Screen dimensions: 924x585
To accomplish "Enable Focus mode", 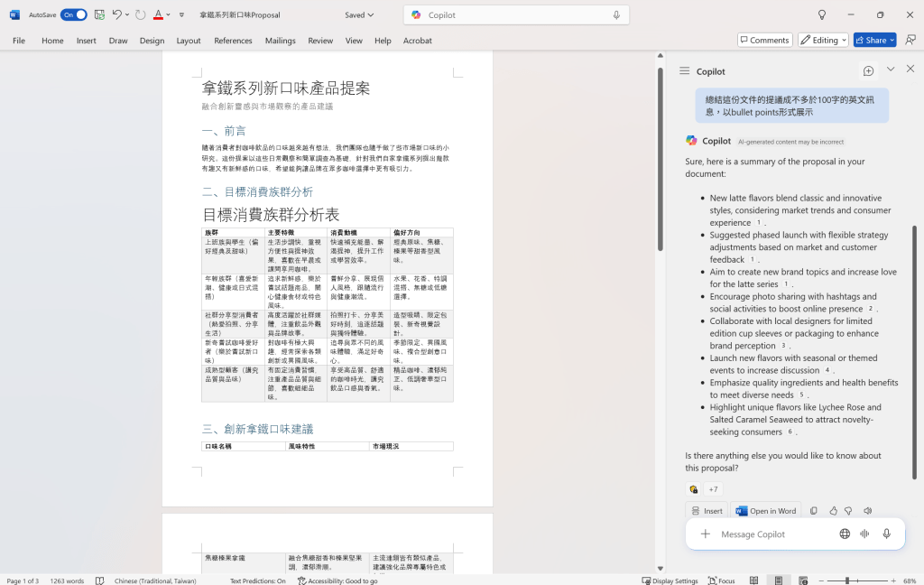I will 721,580.
